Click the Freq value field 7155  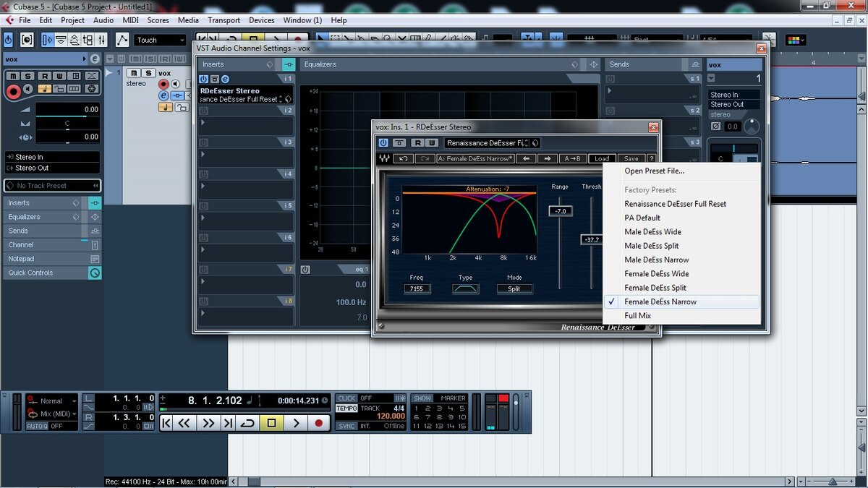(417, 288)
